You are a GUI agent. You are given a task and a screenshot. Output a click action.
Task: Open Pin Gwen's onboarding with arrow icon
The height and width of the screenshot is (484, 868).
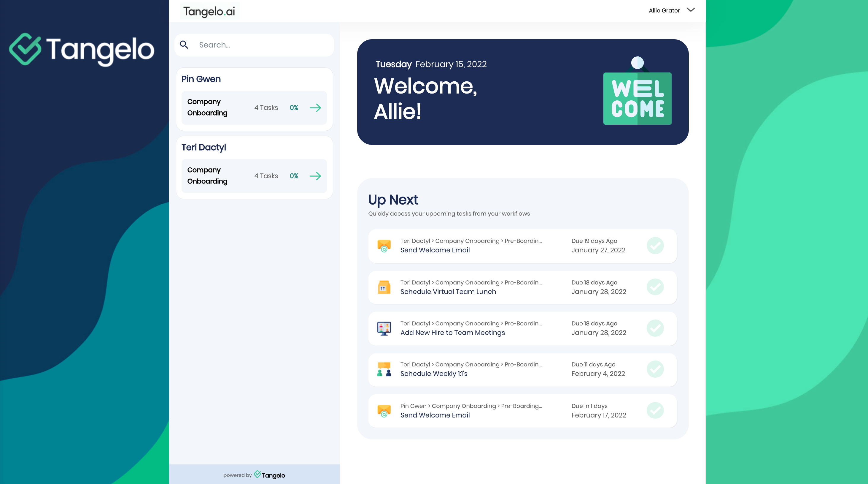tap(315, 107)
